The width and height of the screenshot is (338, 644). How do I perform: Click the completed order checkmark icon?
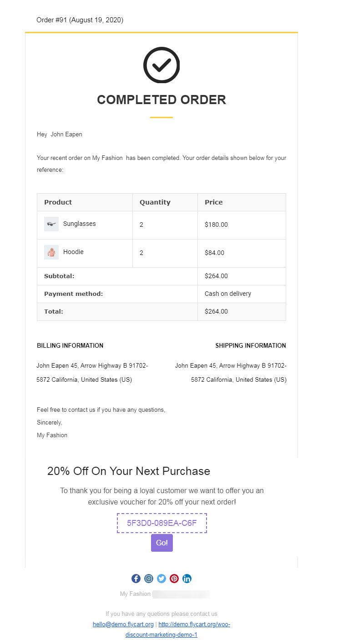pyautogui.click(x=161, y=65)
